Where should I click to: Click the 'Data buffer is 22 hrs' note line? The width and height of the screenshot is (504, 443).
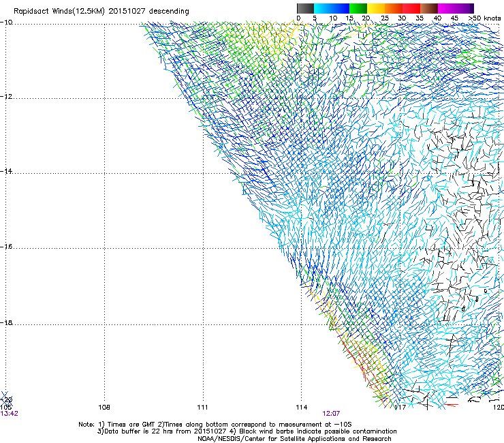click(x=247, y=431)
